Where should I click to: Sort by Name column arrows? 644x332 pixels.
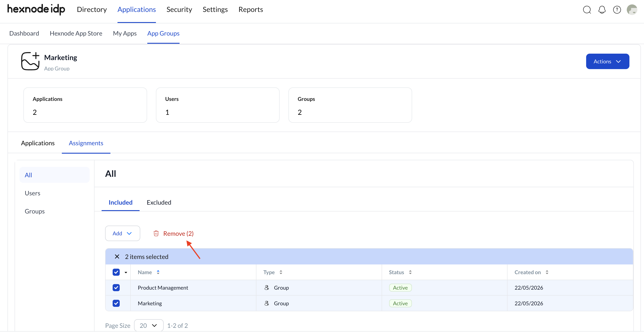tap(158, 272)
